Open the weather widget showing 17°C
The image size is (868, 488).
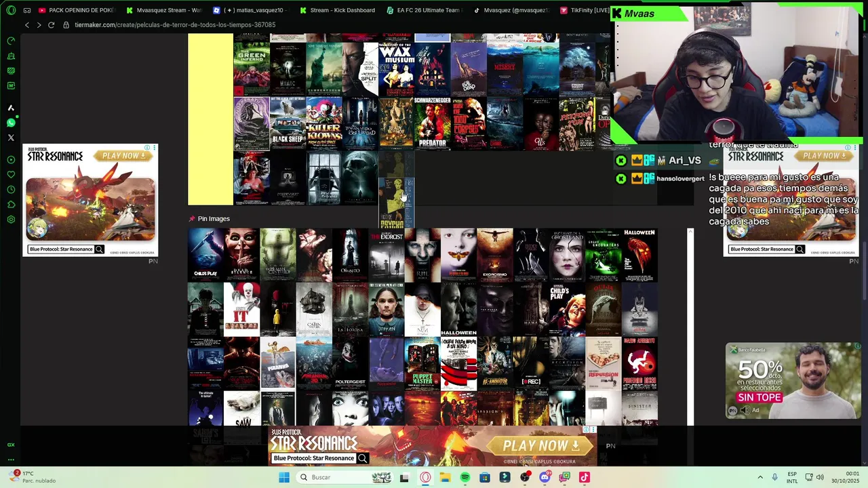pyautogui.click(x=33, y=477)
